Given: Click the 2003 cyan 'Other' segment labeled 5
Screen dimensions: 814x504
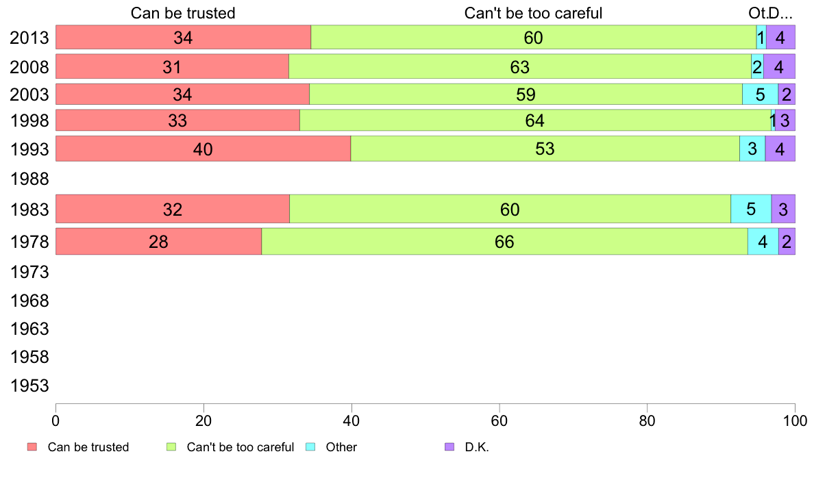Looking at the screenshot, I should (760, 94).
